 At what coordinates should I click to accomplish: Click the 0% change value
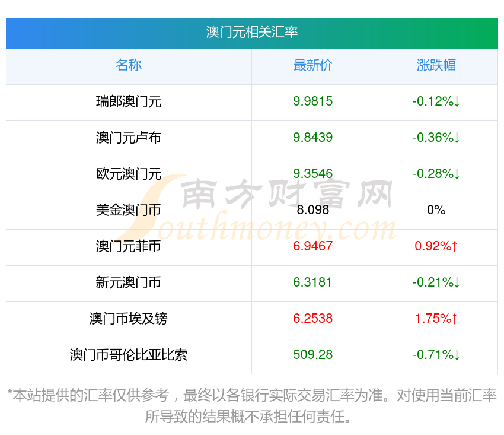(436, 209)
